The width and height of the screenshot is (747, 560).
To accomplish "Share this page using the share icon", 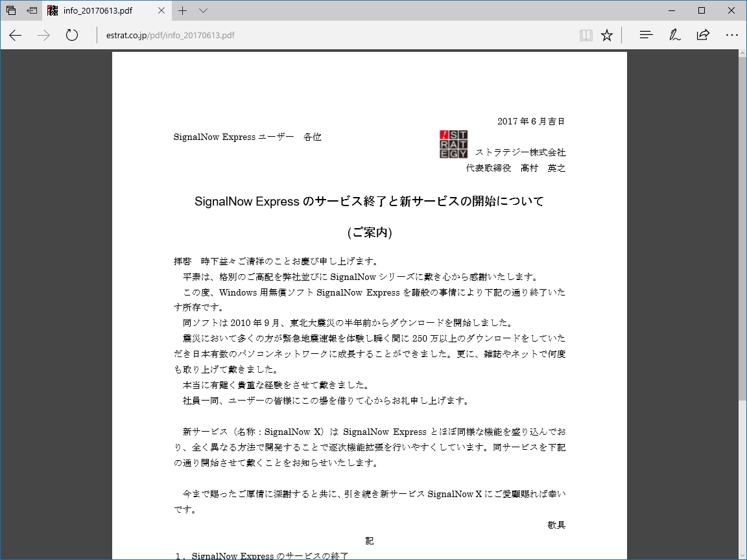I will (703, 35).
